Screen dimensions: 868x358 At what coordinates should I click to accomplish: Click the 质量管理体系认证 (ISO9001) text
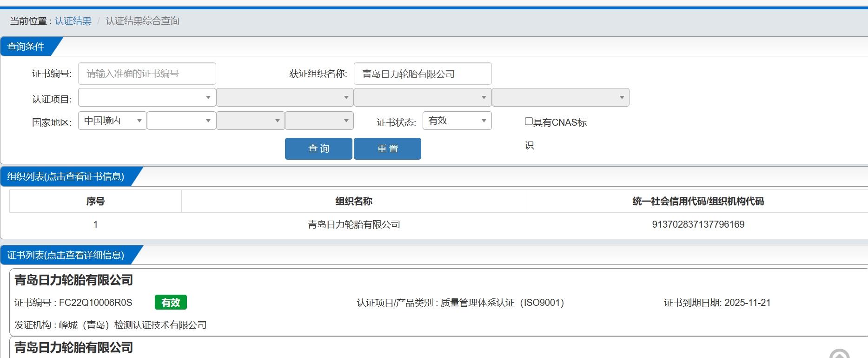point(502,303)
